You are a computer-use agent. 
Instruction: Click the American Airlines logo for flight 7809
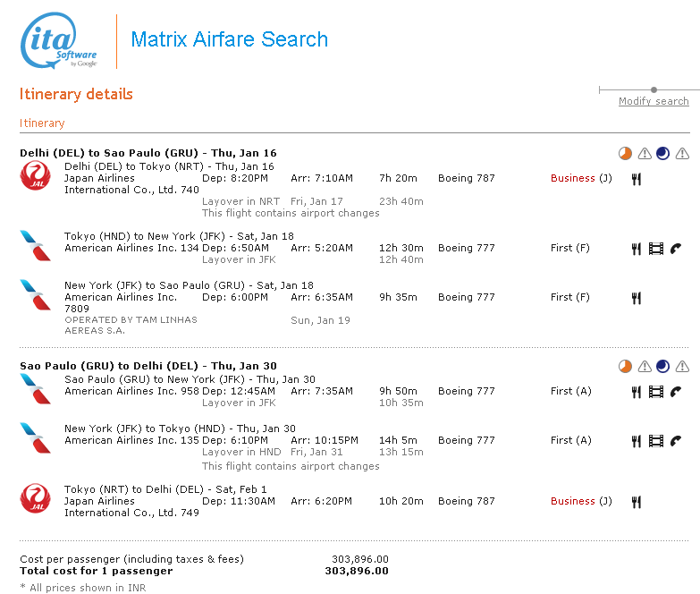(x=35, y=295)
